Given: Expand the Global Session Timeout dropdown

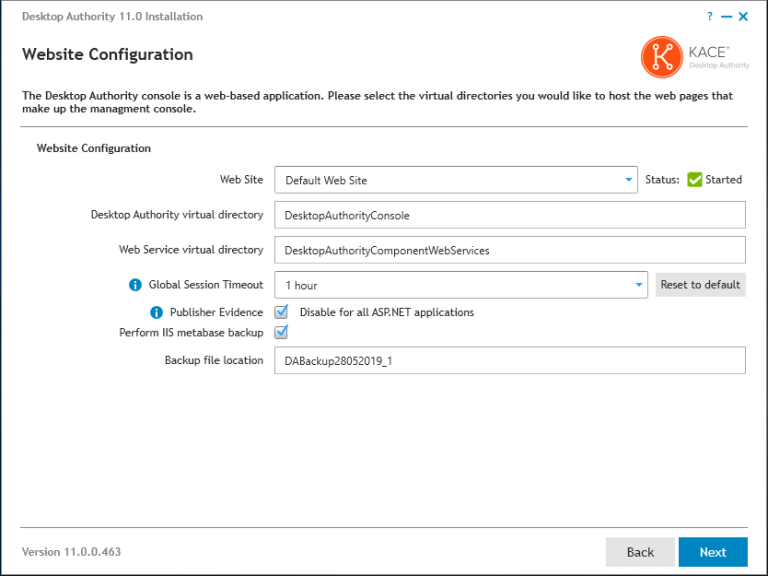Looking at the screenshot, I should pyautogui.click(x=461, y=285).
